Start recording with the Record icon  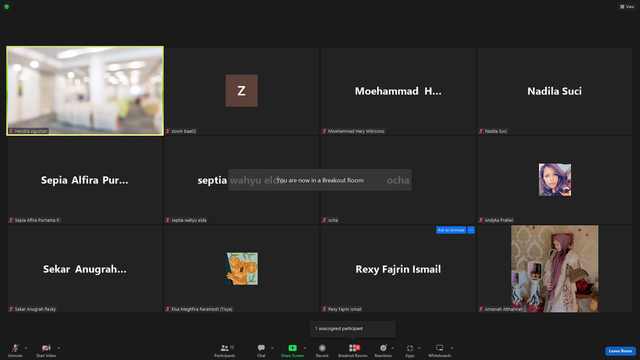coord(322,348)
